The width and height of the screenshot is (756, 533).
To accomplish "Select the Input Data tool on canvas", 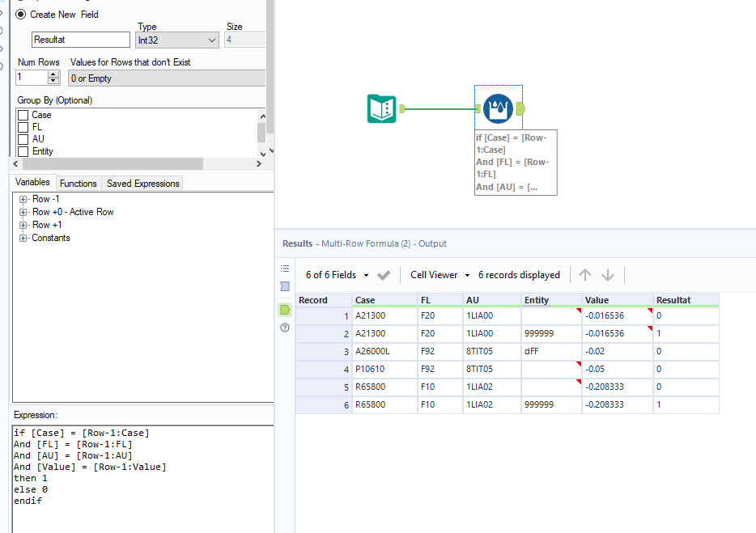I will (382, 108).
